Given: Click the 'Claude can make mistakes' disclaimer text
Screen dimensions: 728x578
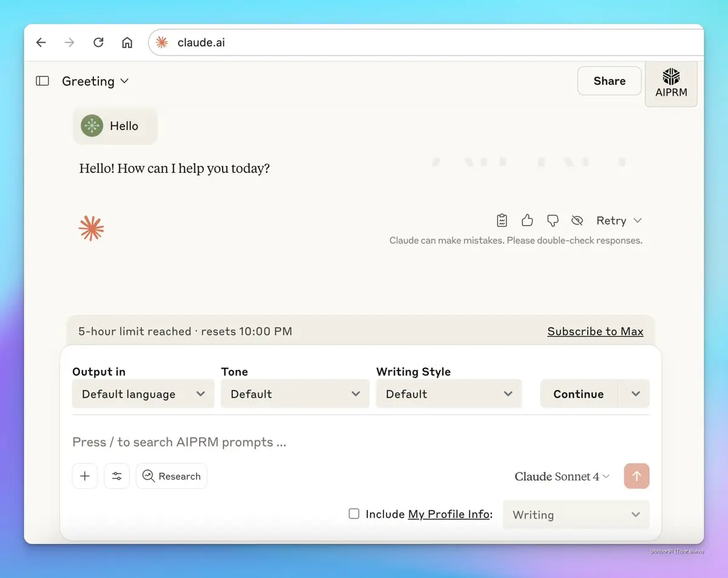Looking at the screenshot, I should [x=516, y=240].
